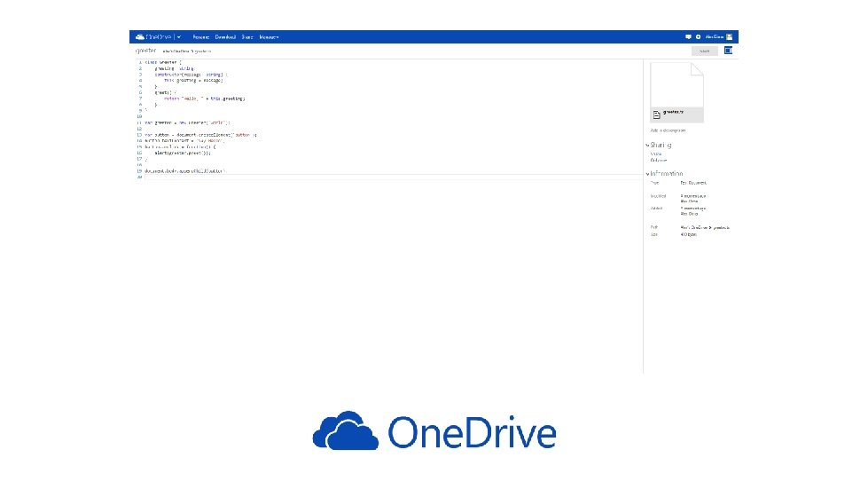The height and width of the screenshot is (489, 868).
Task: Click code line 'document.body.appendChild(button)'
Action: point(185,171)
